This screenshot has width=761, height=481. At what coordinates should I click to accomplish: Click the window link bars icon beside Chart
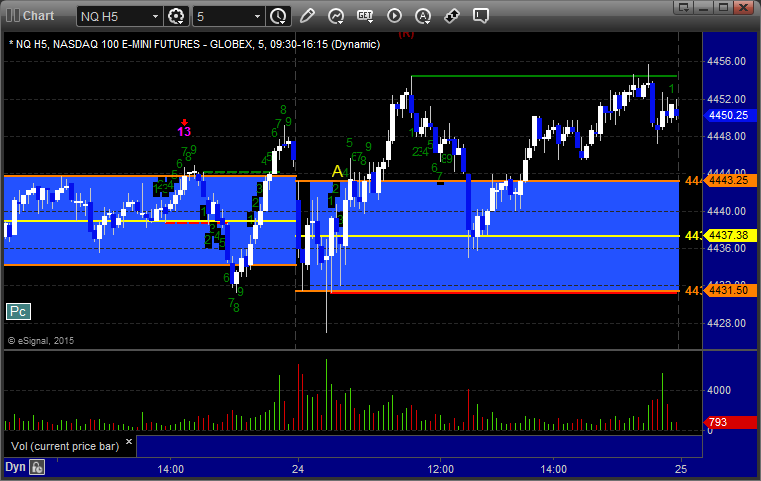pos(13,16)
